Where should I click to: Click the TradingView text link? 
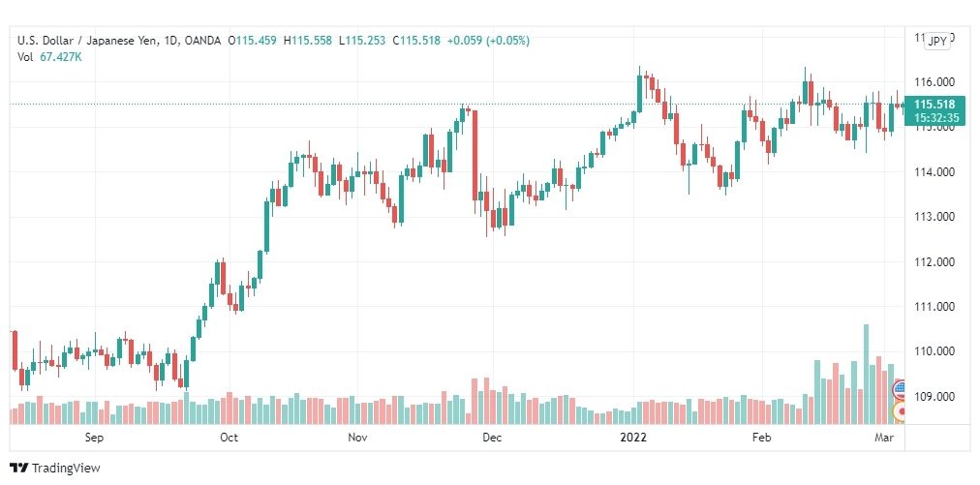(66, 468)
